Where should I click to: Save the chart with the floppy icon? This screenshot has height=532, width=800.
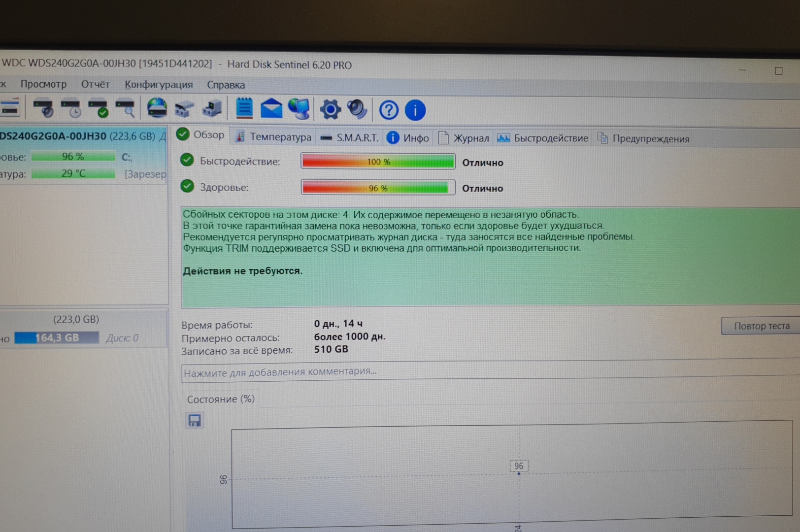(195, 420)
